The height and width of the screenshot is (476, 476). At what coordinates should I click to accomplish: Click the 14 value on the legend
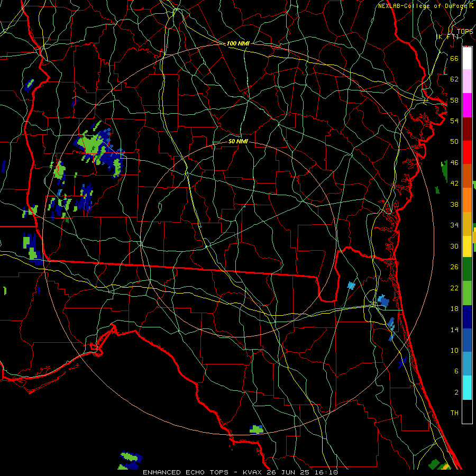454,329
